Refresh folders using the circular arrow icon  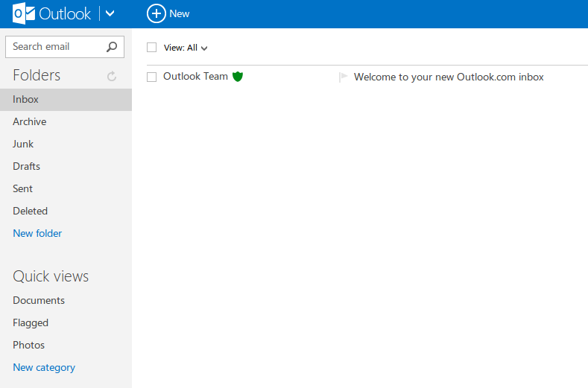(112, 76)
